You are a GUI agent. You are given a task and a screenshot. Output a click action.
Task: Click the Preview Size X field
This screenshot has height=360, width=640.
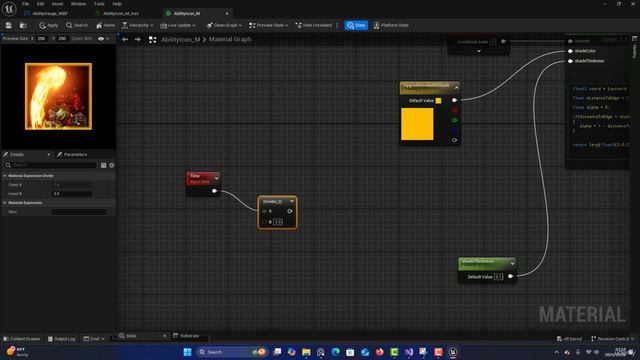click(42, 38)
